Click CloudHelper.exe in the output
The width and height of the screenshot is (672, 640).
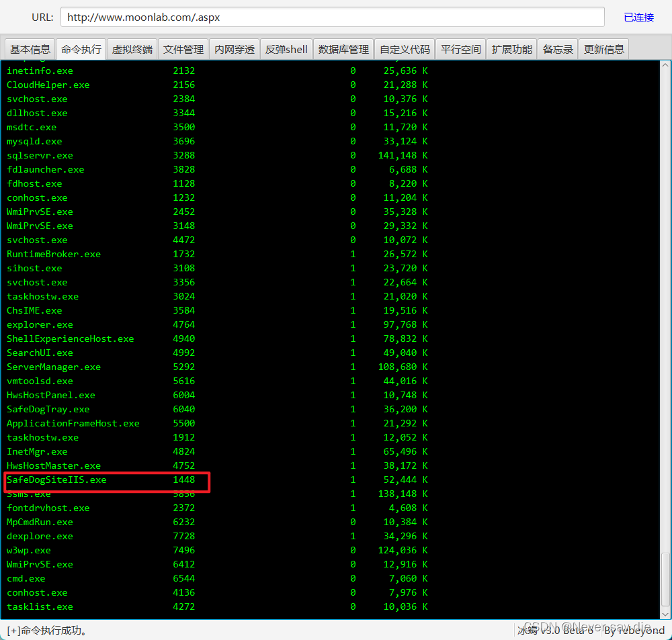click(48, 85)
